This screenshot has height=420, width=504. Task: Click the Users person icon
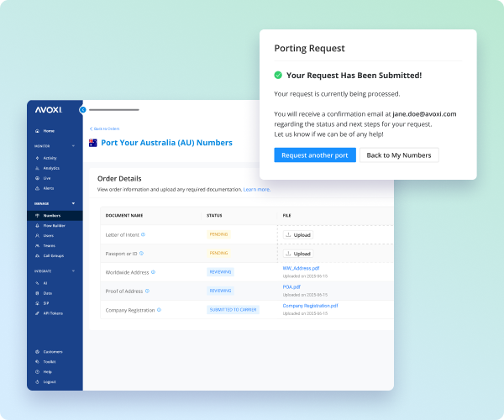37,235
